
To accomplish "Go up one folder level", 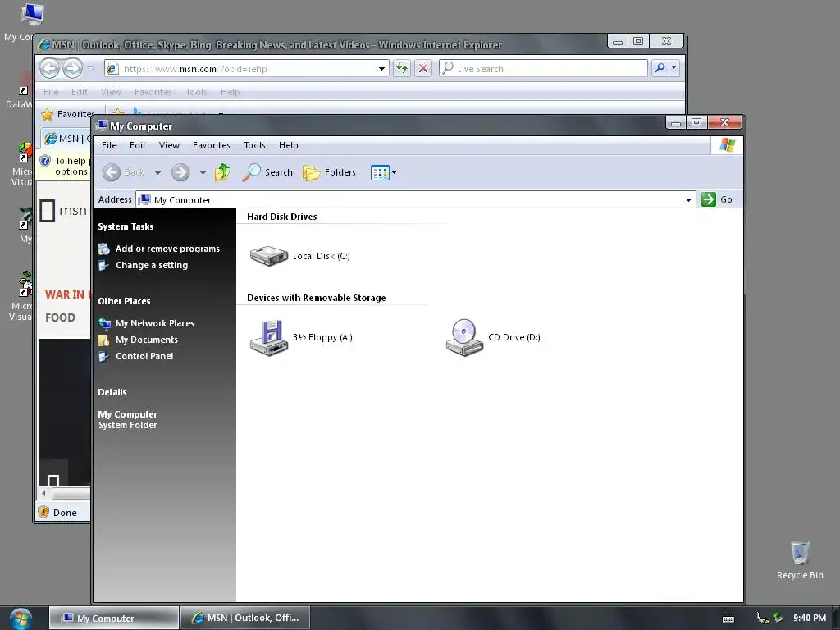I will click(x=221, y=172).
